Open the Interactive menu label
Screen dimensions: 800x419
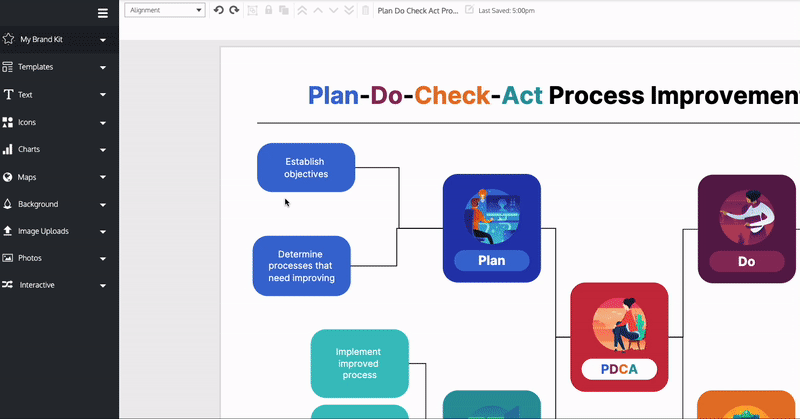tap(37, 285)
